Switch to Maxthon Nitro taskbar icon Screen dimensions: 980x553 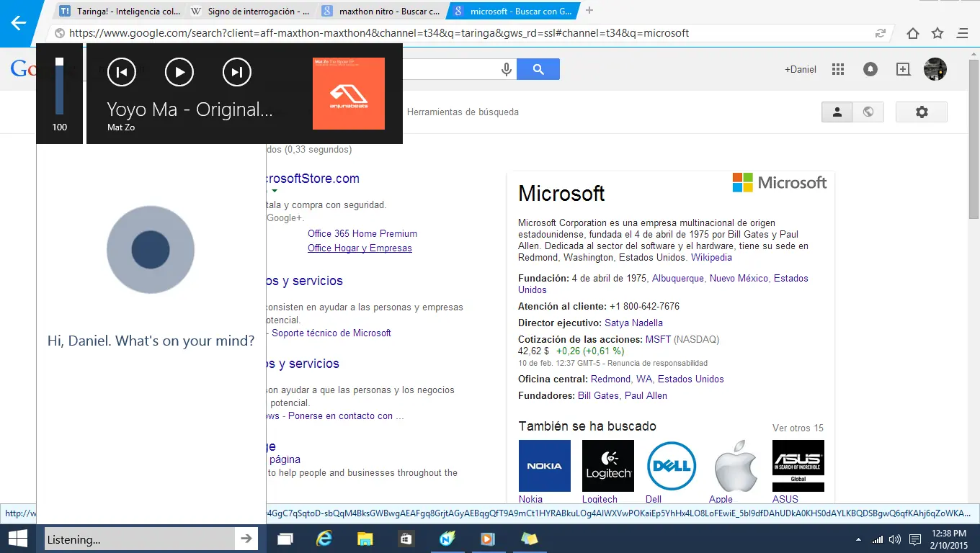[447, 539]
